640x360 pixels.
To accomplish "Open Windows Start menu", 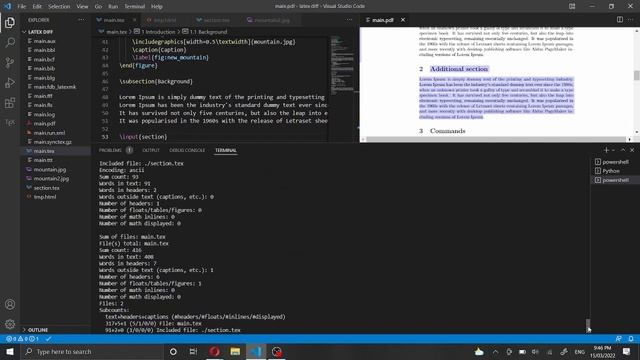I will (x=10, y=351).
